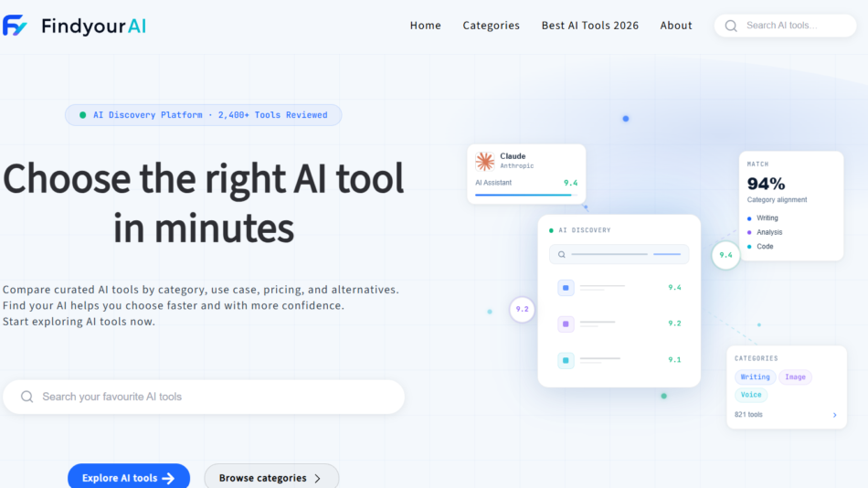
Task: Click the Browse categories button
Action: pos(271,476)
